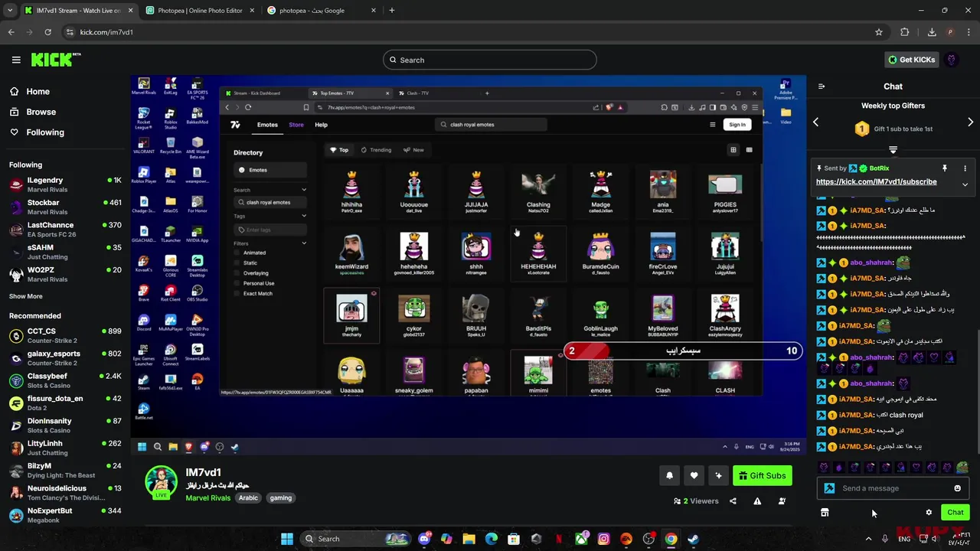Screen dimensions: 980x551
Task: Open IM7vd1's LIVE profile avatar
Action: pyautogui.click(x=162, y=482)
